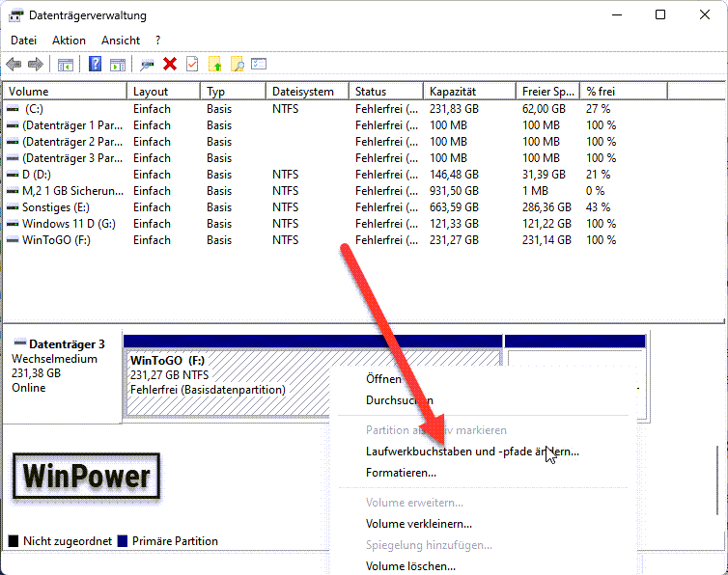728x575 pixels.
Task: Click the Datenträgerverwaltung title bar app icon
Action: click(x=15, y=15)
